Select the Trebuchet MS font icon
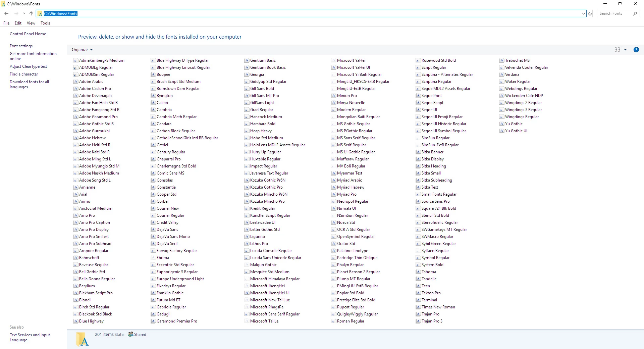This screenshot has height=349, width=644. [502, 60]
